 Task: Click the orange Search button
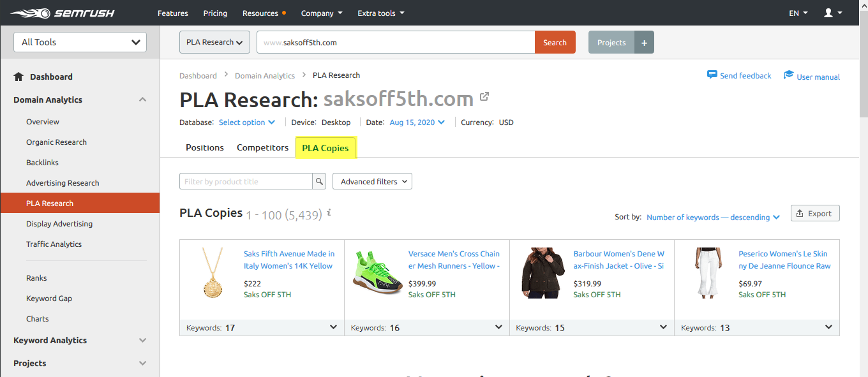[555, 42]
